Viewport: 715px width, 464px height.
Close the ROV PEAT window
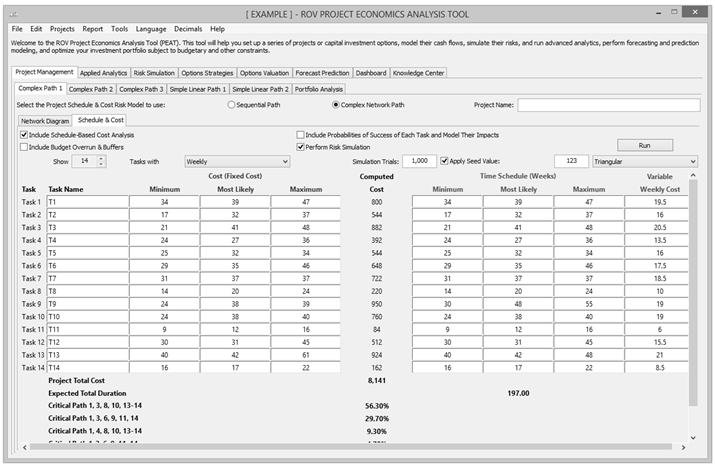[x=695, y=12]
